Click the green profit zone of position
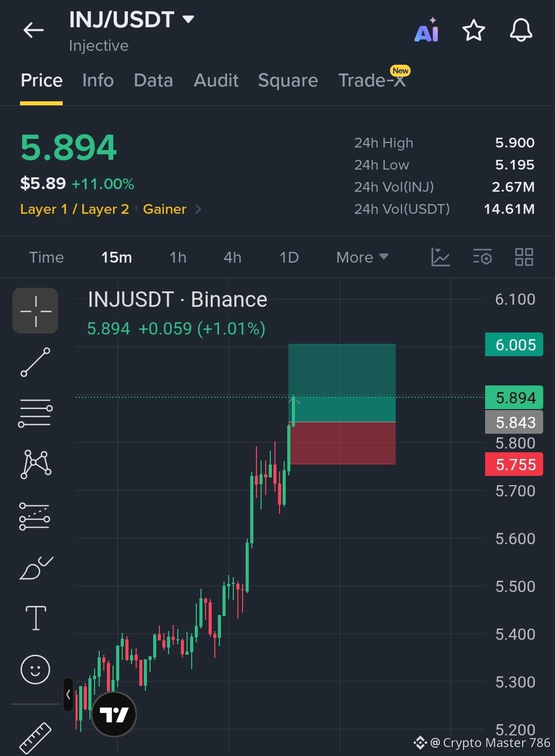Image resolution: width=555 pixels, height=756 pixels. [342, 382]
